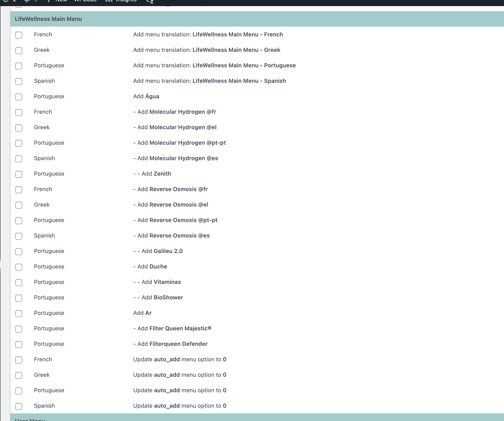Click the LifeWellness Main Menu section header
Screen dimensions: 504x421
(x=48, y=19)
